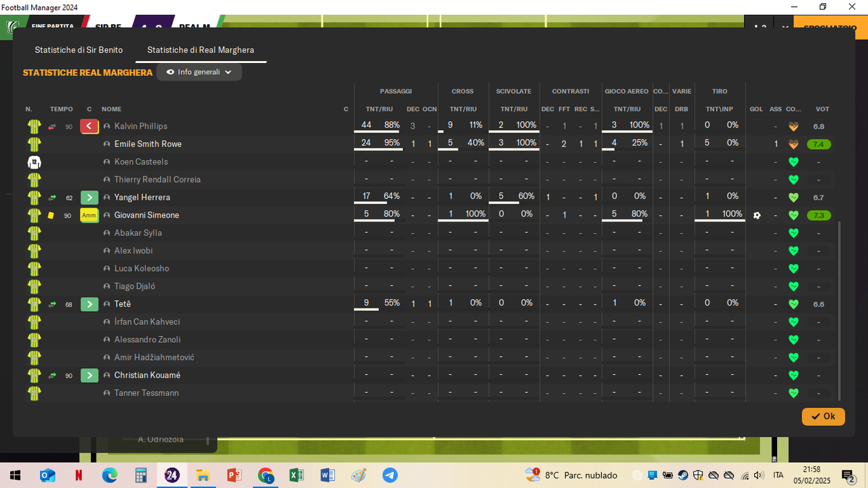
Task: Click the STATISTICHE REAL MARGHERA heading
Action: (x=87, y=73)
